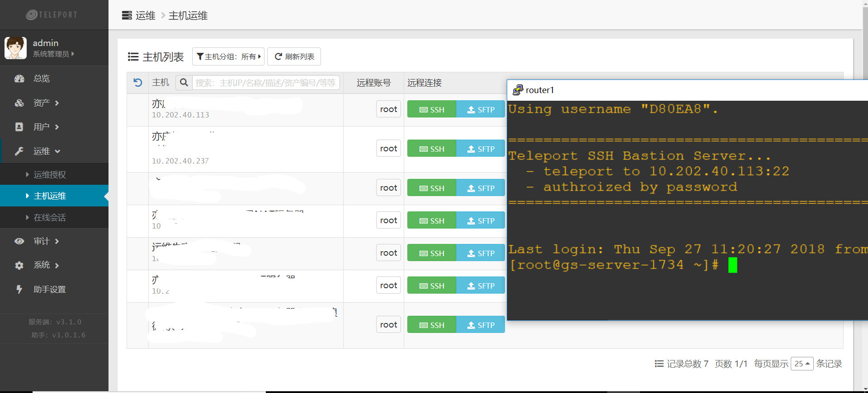Click 主机 column header
Image resolution: width=868 pixels, height=393 pixels.
[x=160, y=83]
